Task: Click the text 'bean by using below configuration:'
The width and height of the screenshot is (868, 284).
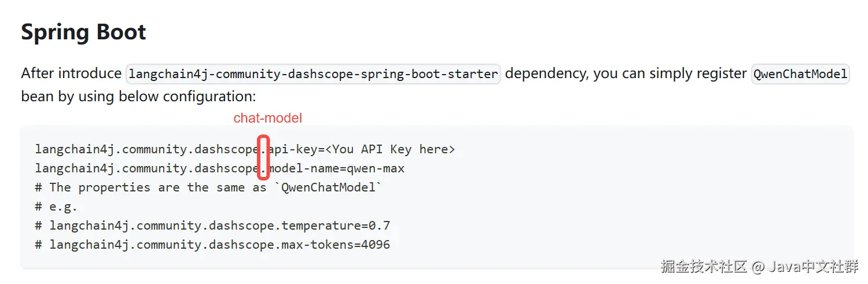Action: click(x=138, y=95)
